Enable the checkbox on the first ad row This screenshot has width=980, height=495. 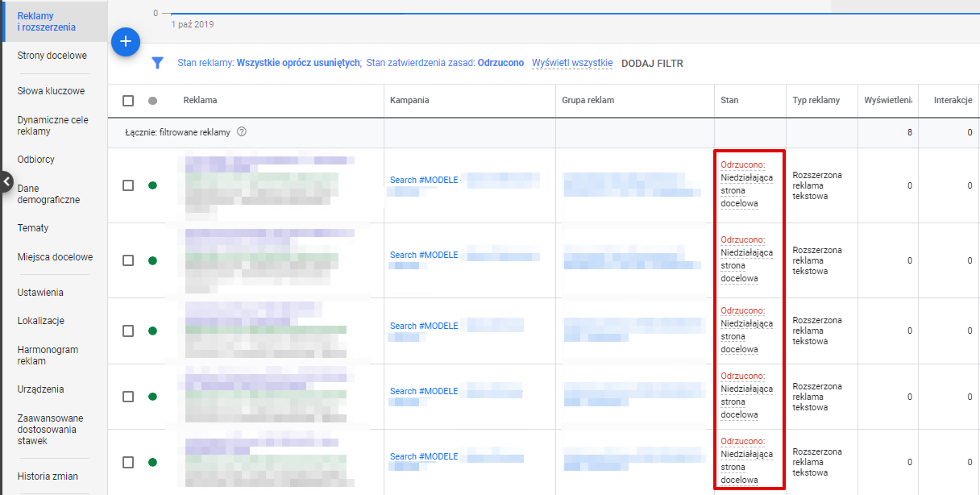tap(127, 185)
